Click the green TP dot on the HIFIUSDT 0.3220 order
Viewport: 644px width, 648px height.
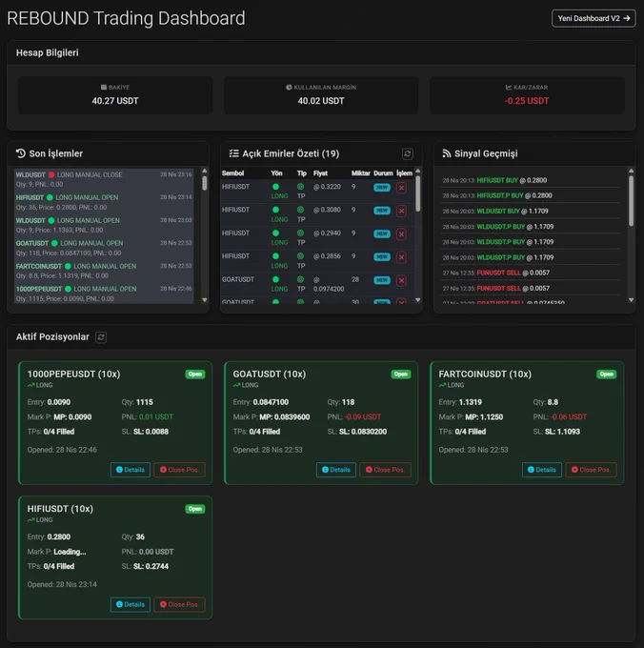pyautogui.click(x=300, y=187)
